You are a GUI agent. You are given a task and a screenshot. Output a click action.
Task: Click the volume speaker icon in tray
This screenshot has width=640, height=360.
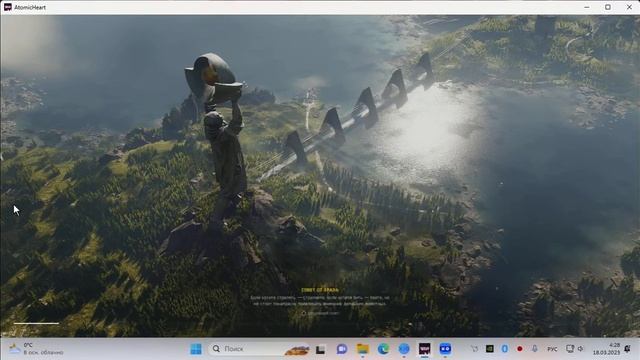pyautogui.click(x=580, y=349)
